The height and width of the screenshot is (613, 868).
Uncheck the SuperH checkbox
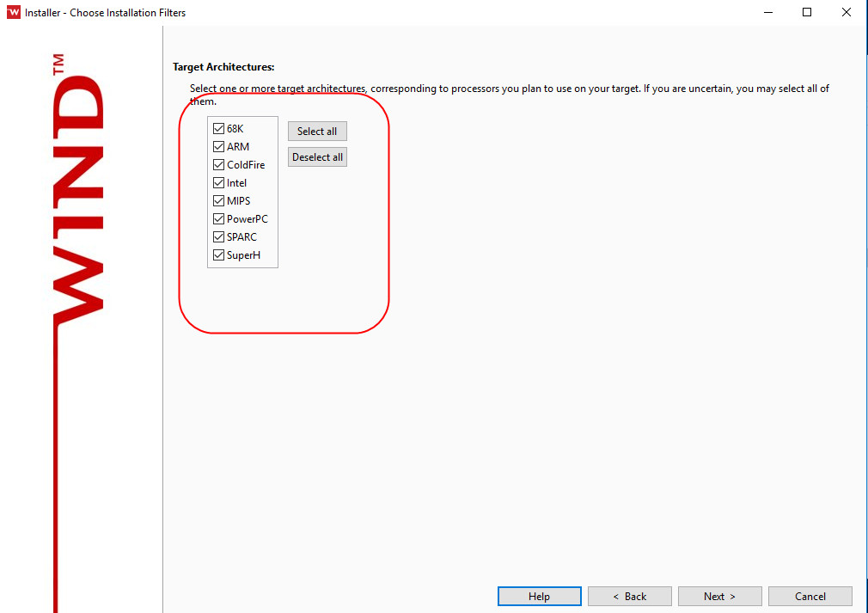(218, 254)
